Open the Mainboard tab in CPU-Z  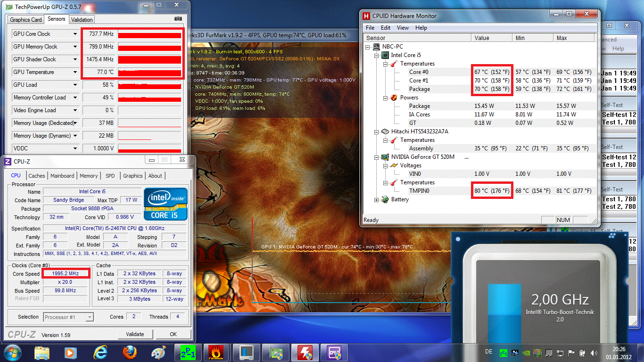62,176
